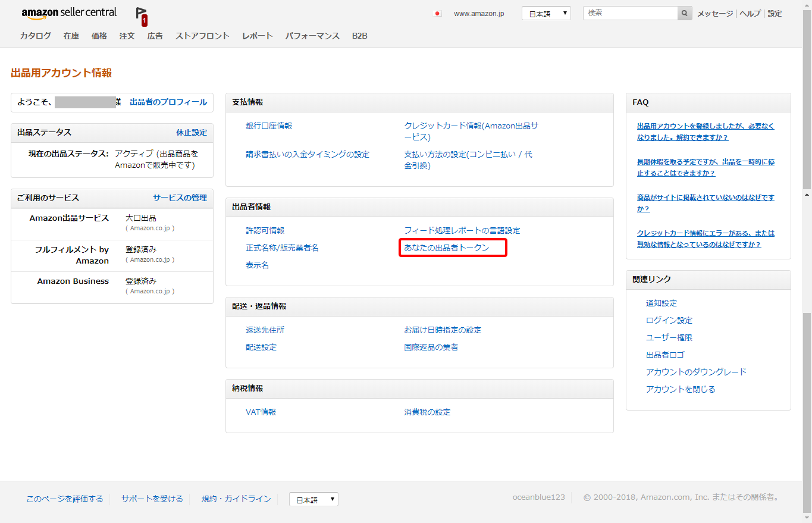812x523 pixels.
Task: Click the search magnifier button
Action: pos(685,13)
